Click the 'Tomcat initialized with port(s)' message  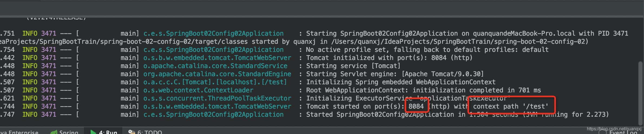click(x=389, y=58)
